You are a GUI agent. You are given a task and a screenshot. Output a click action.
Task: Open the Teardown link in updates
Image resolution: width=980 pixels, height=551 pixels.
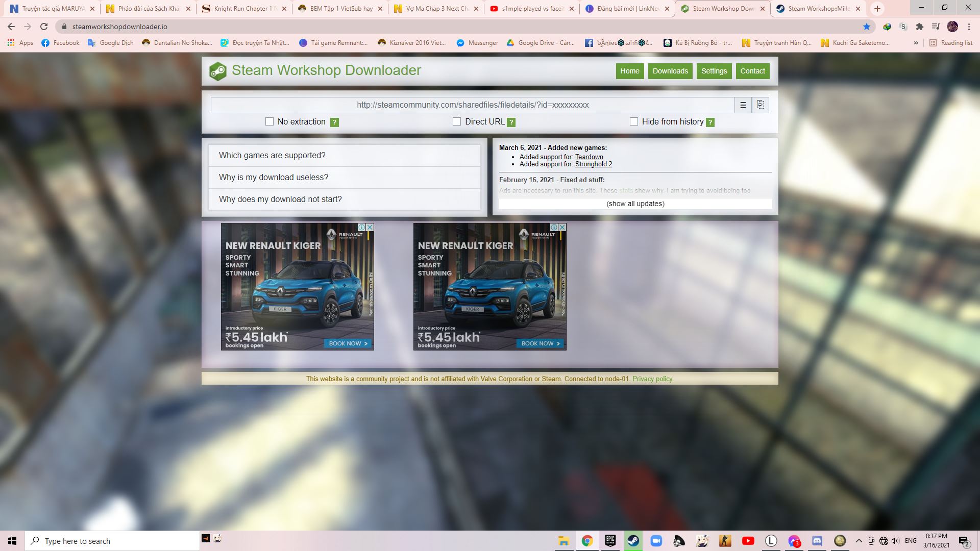589,157
